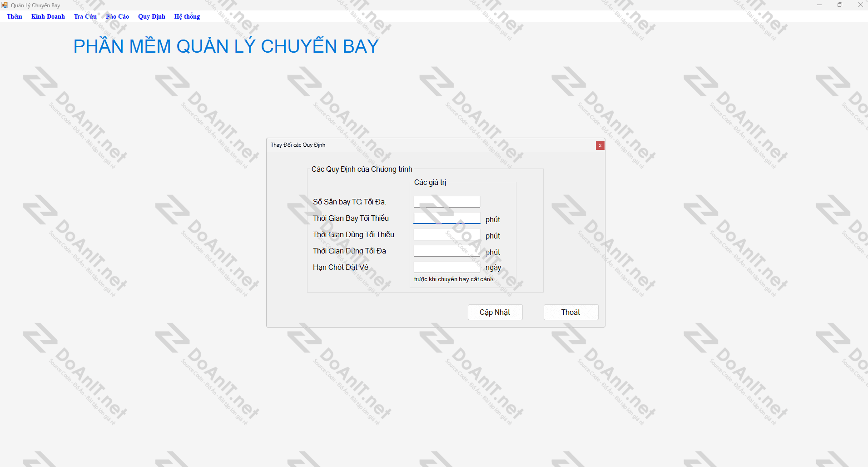Viewport: 868px width, 467px height.
Task: Focus the Số Sân bay TG Tối Đa field
Action: click(446, 202)
